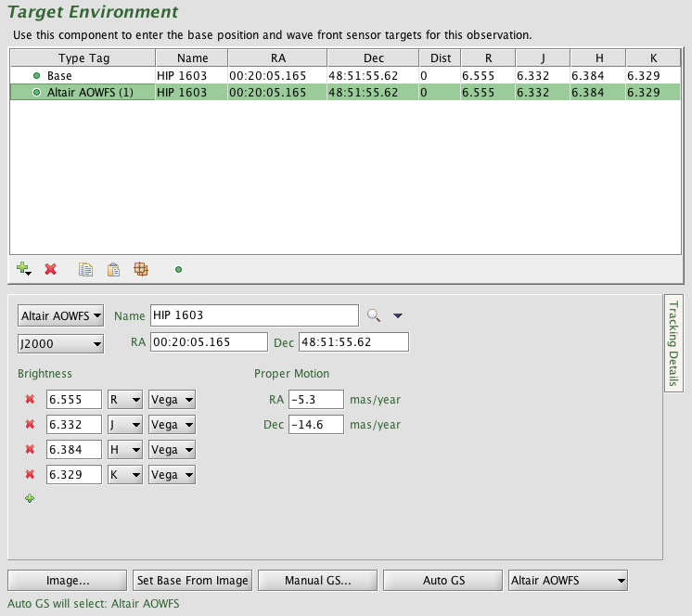Open the Auto GS guider selection dropdown
This screenshot has width=692, height=616.
[568, 580]
